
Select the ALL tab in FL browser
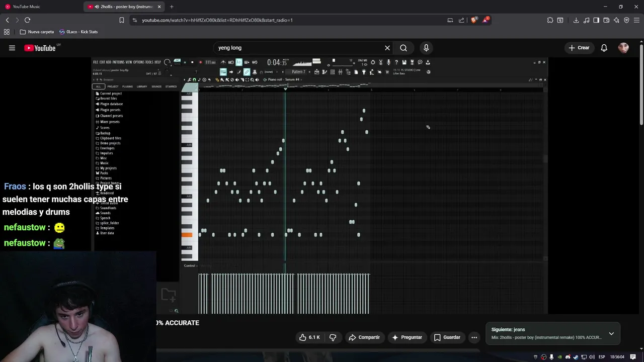click(99, 86)
